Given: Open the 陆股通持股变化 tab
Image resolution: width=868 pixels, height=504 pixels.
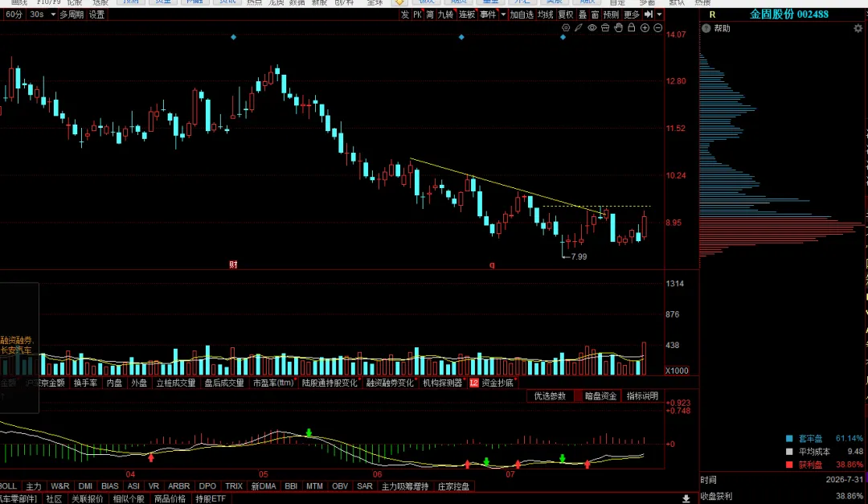Looking at the screenshot, I should pos(330,383).
